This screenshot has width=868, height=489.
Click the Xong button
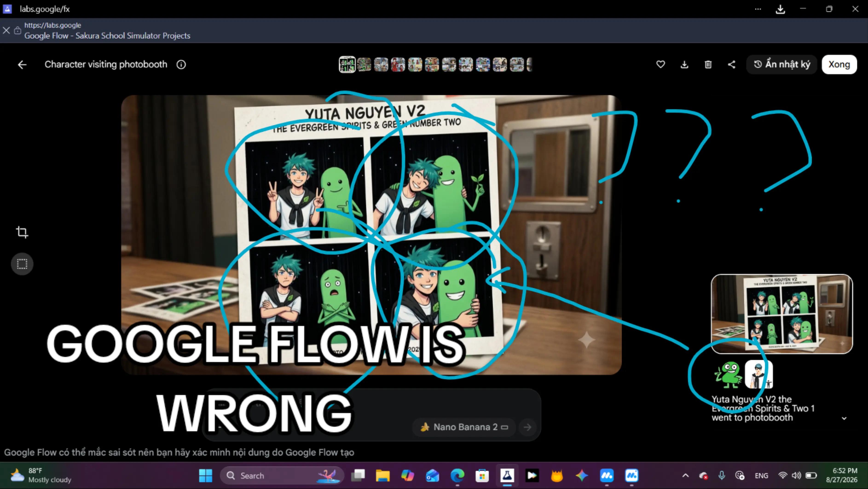[839, 64]
